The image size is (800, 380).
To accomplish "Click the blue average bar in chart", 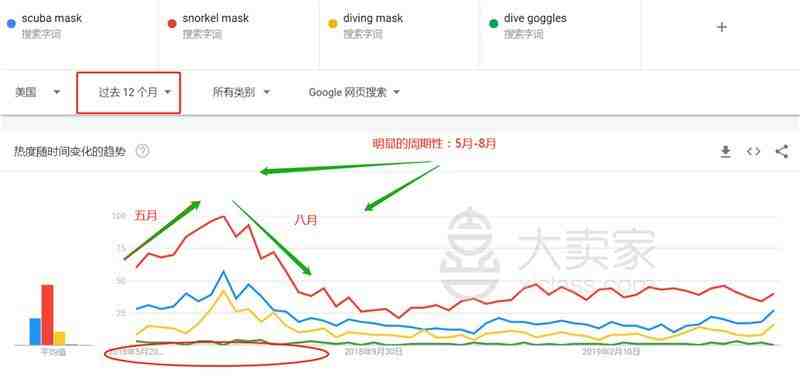I will 35,332.
